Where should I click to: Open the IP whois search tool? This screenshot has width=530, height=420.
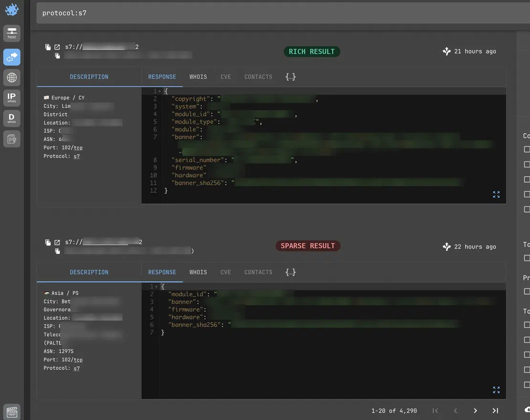(12, 98)
